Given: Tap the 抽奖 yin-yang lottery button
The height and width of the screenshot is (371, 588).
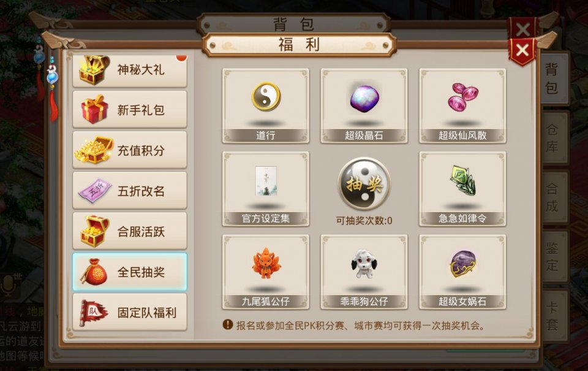Looking at the screenshot, I should point(364,183).
